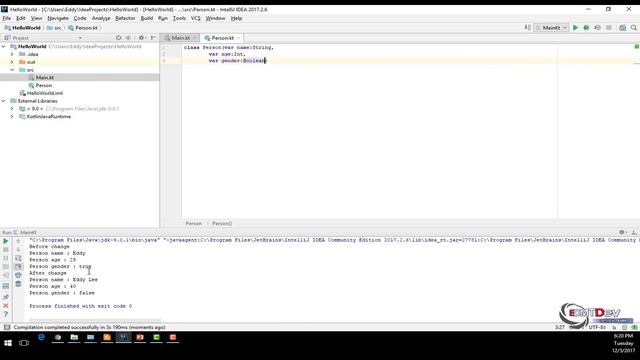640x360 pixels.
Task: Run Main.kt with the green toolbar arrow
Action: tap(575, 28)
